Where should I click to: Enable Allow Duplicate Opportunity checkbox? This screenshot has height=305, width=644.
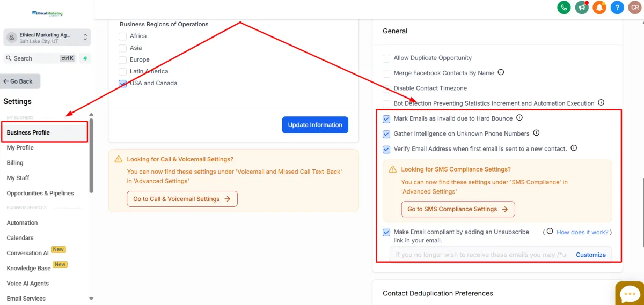386,58
